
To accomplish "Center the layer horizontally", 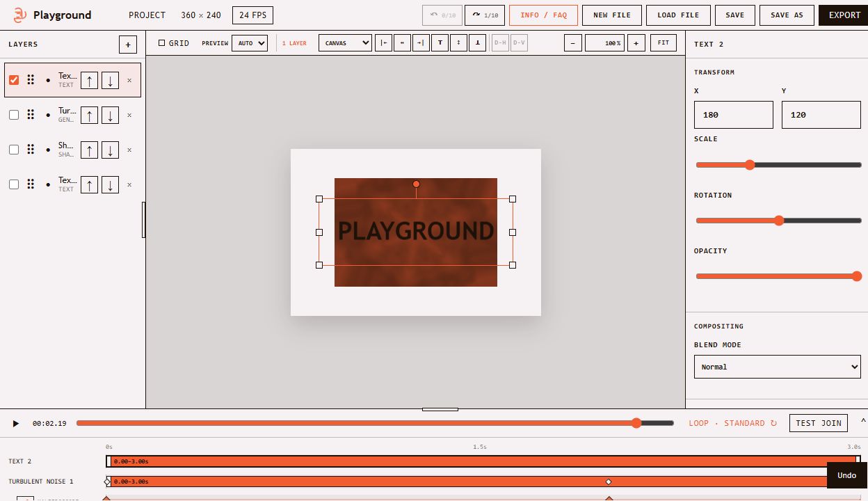I will [x=402, y=43].
